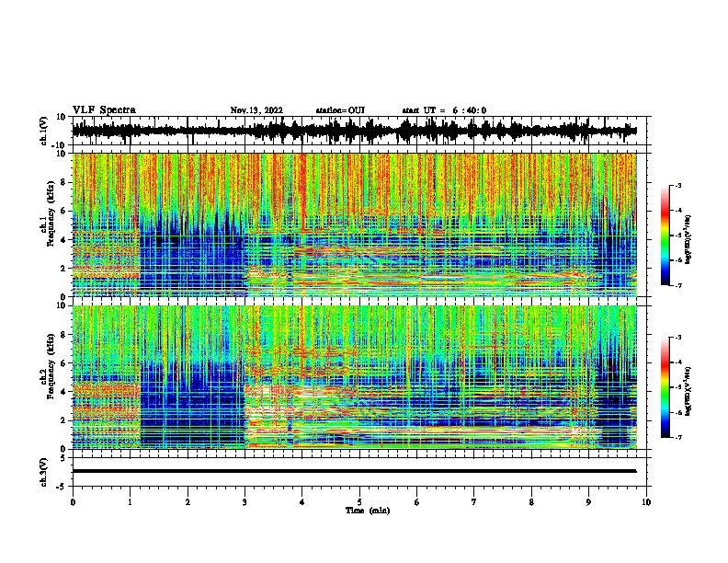Click the 'Time (min)' axis label
The width and height of the screenshot is (728, 563).
(368, 511)
